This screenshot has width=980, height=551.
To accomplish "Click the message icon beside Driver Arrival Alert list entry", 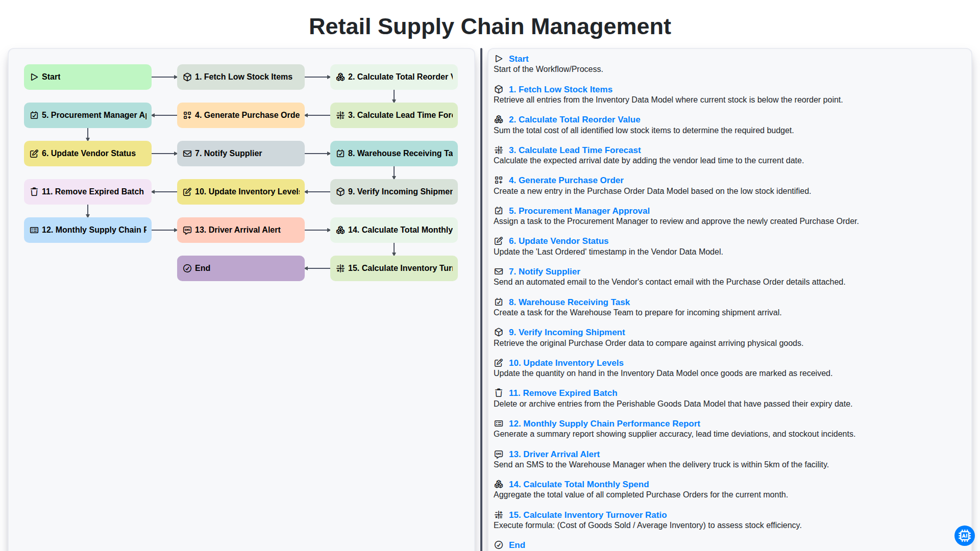I will pyautogui.click(x=499, y=454).
